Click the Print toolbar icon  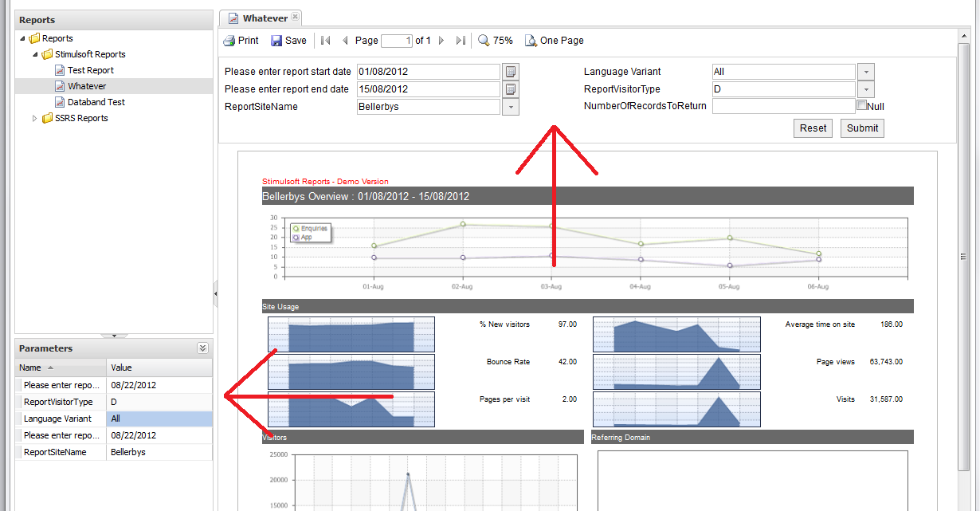(x=229, y=41)
